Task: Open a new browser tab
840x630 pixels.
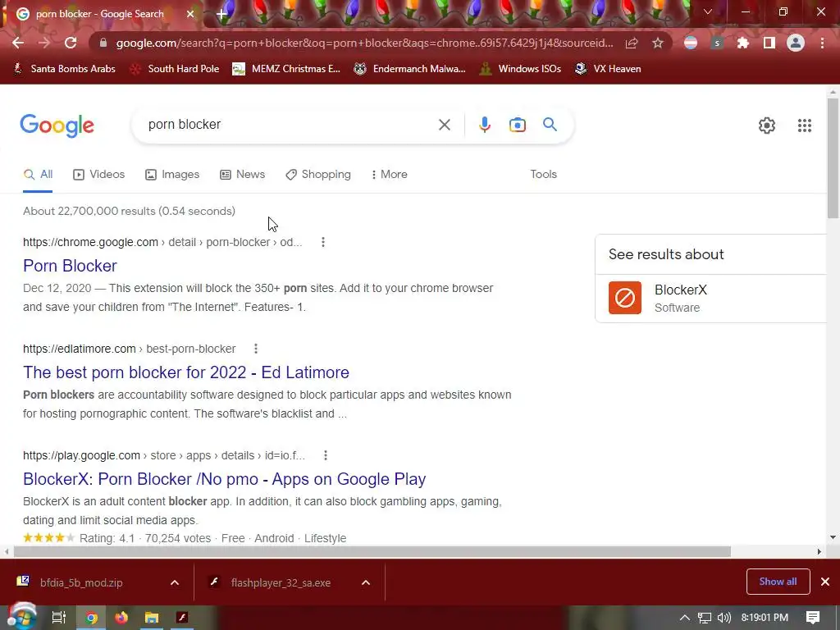Action: 221,14
